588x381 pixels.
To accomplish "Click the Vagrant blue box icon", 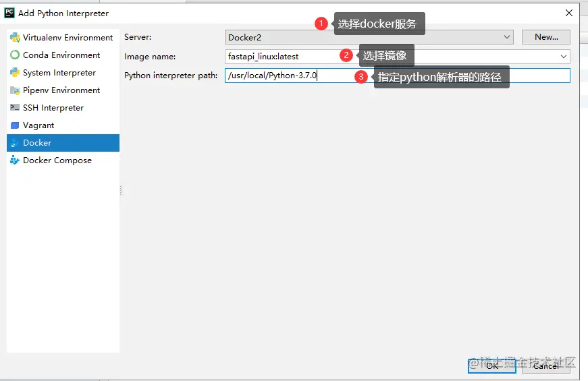I will tap(15, 125).
